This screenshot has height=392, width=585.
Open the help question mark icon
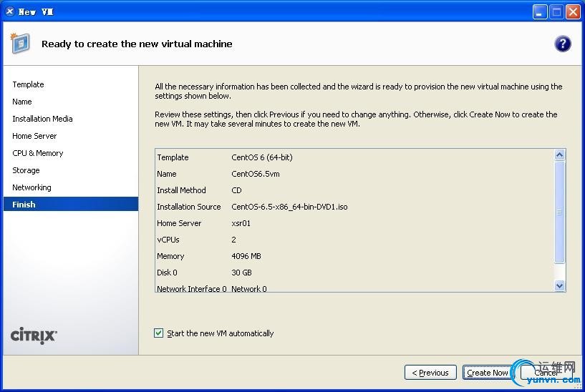click(x=562, y=44)
